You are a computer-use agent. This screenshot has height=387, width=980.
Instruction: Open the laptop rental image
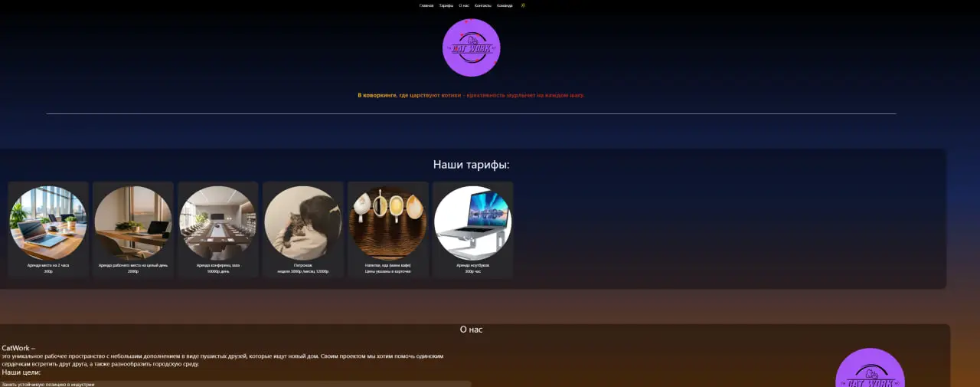[473, 222]
